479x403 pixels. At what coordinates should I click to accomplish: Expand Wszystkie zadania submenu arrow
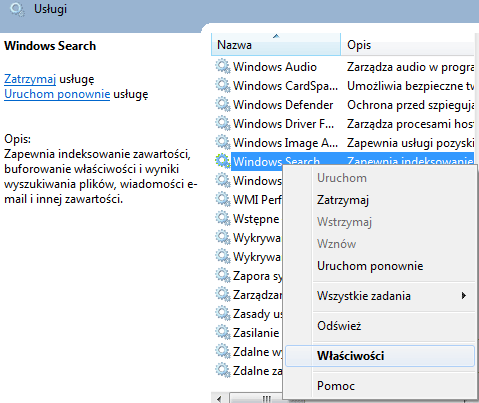[464, 296]
